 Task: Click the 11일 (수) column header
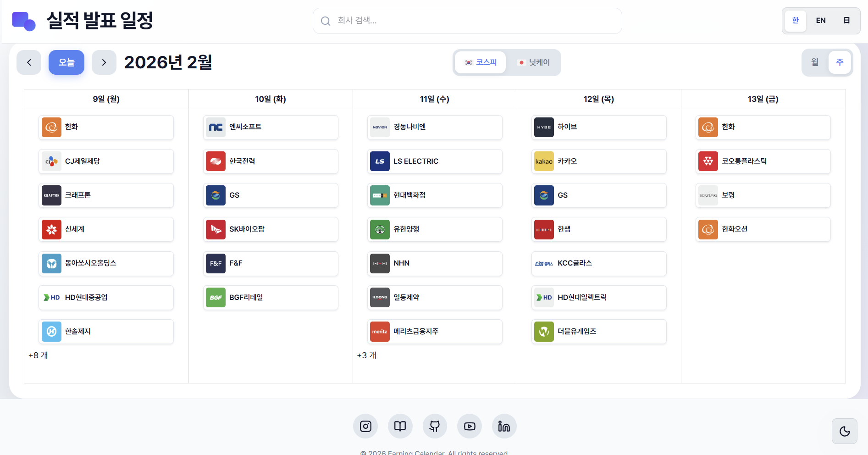[x=435, y=99]
